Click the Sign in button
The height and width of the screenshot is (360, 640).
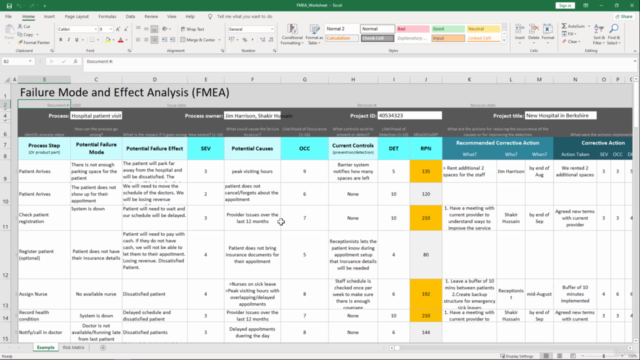tap(565, 6)
